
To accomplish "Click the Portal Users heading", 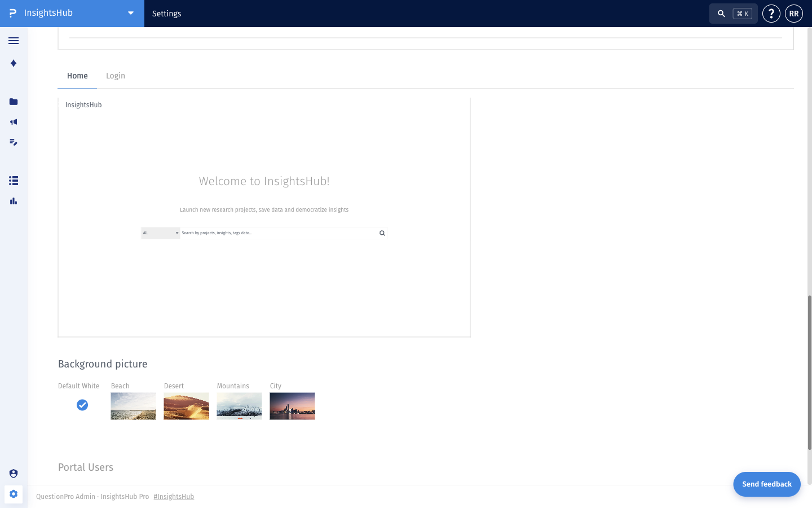I will 86,467.
